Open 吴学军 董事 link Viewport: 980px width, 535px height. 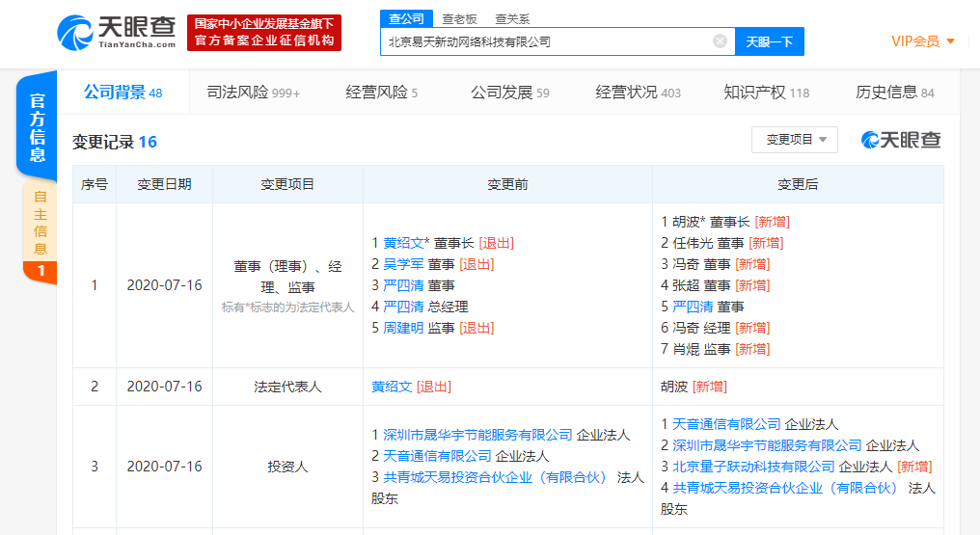403,264
